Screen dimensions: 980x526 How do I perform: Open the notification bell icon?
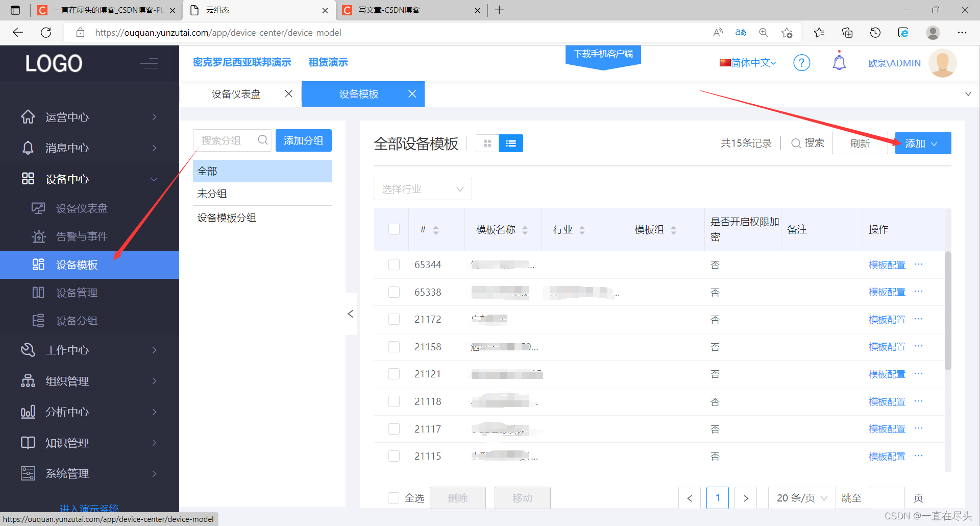coord(839,61)
